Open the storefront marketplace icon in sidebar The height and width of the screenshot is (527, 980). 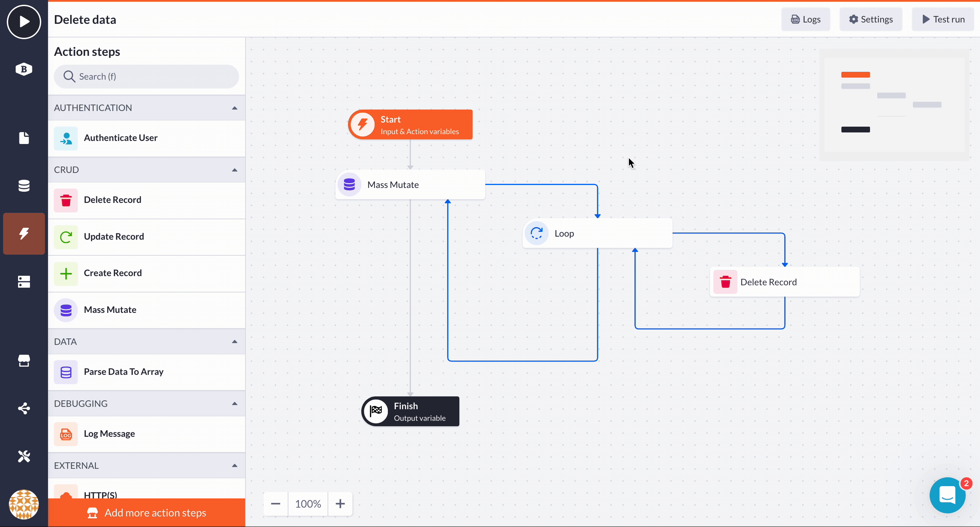pyautogui.click(x=23, y=361)
